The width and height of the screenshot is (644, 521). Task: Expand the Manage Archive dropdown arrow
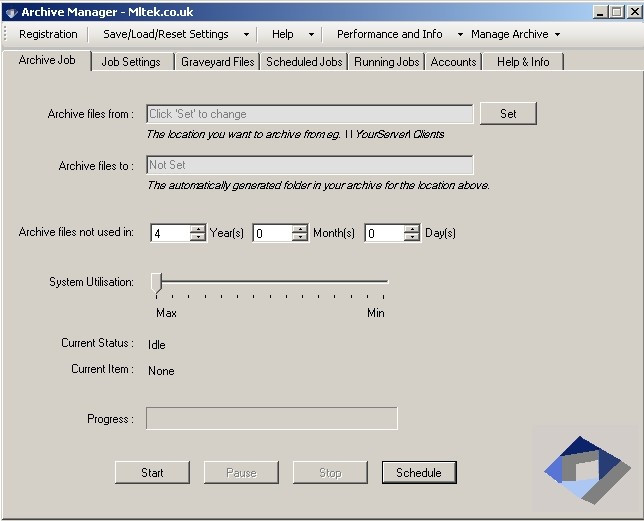click(x=557, y=34)
